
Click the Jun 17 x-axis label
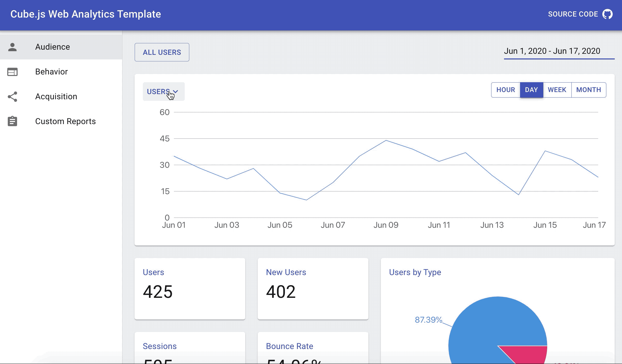coord(594,225)
